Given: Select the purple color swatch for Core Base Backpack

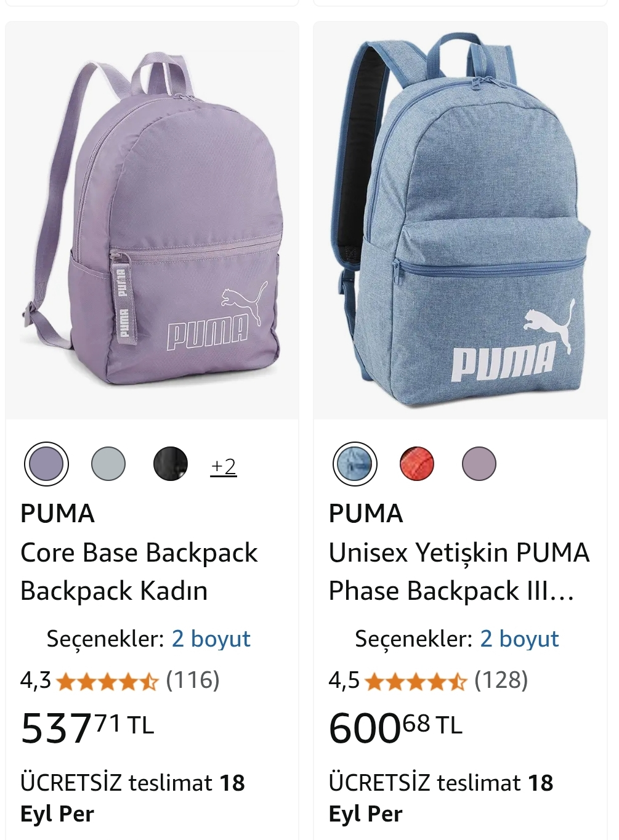Looking at the screenshot, I should [x=46, y=464].
